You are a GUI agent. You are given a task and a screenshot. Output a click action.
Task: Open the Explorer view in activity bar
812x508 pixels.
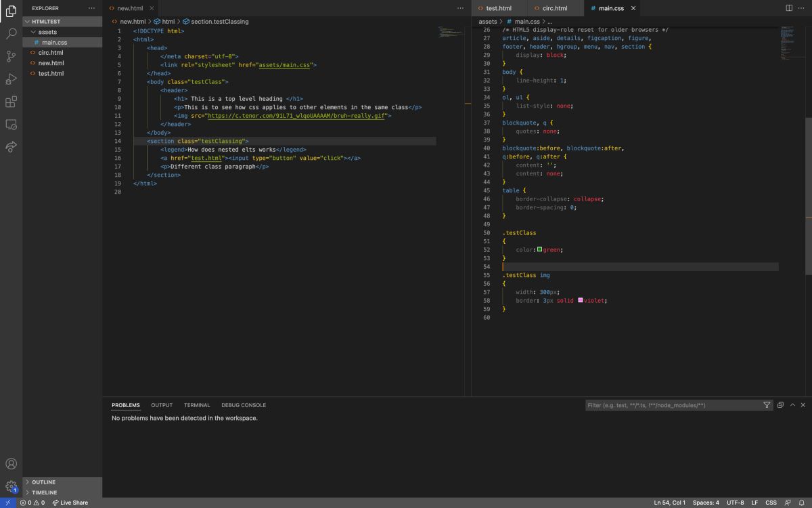(x=11, y=10)
